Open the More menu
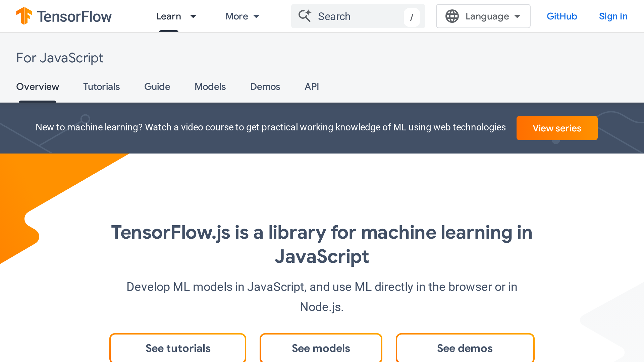This screenshot has height=362, width=644. tap(237, 16)
